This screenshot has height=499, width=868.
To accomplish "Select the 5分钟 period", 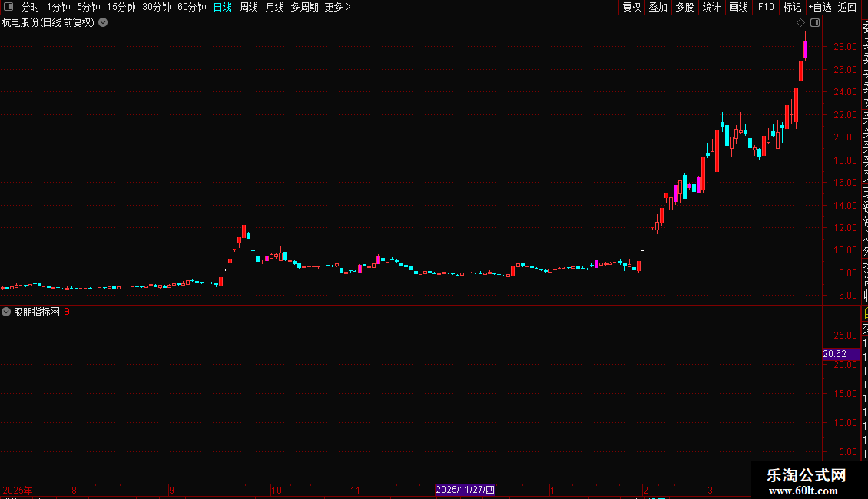I will (x=88, y=7).
